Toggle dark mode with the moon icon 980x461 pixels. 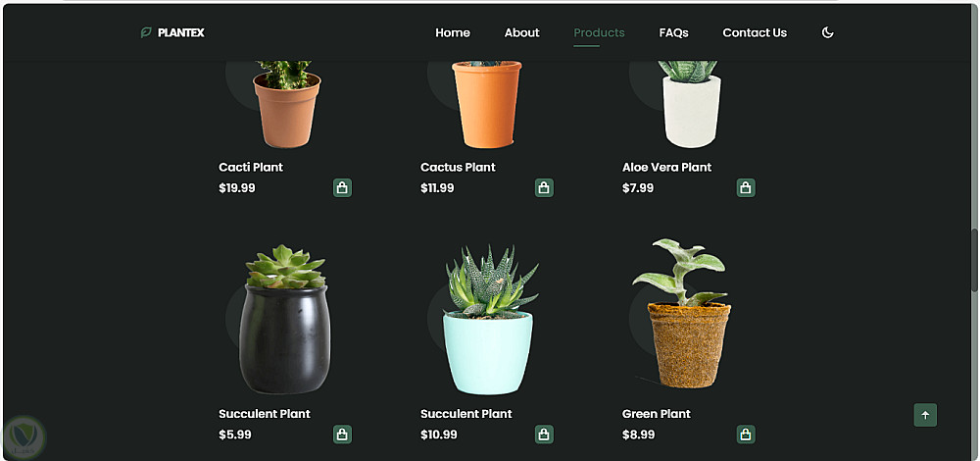[x=827, y=32]
